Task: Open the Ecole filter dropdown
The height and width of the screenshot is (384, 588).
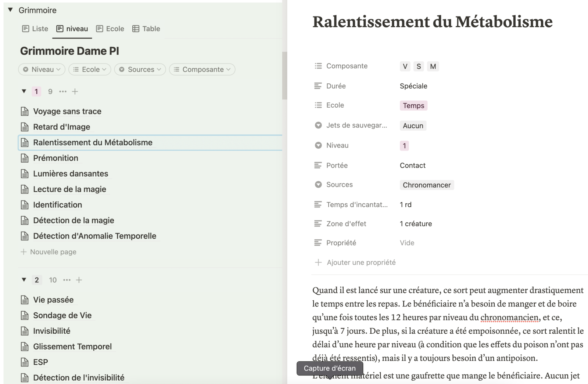Action: (90, 69)
